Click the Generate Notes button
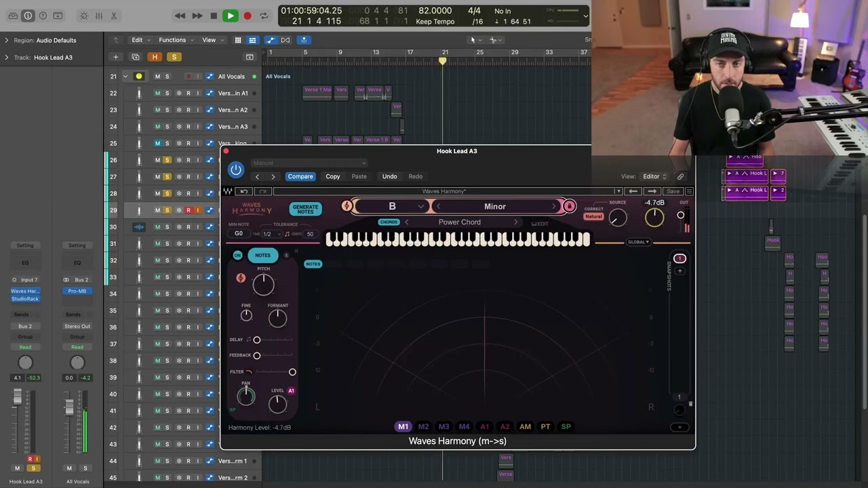The width and height of the screenshot is (868, 488). coord(305,209)
